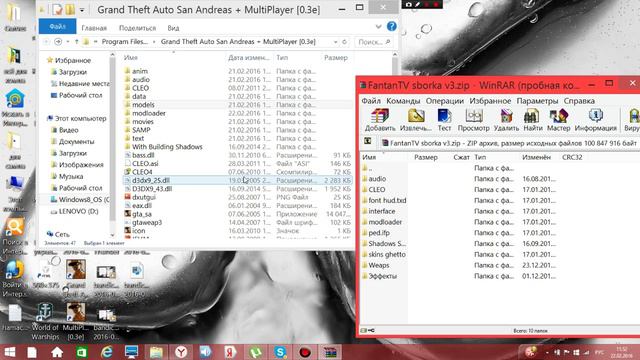This screenshot has height=360, width=640.
Task: Open the WinRAR Избранное menu
Action: pyautogui.click(x=490, y=101)
